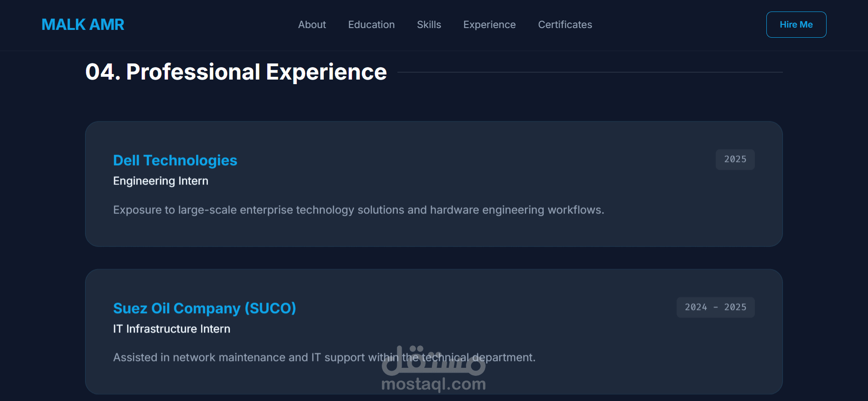Click the IT Infrastructure Intern role text
Screen dimensions: 868x401
coord(172,329)
